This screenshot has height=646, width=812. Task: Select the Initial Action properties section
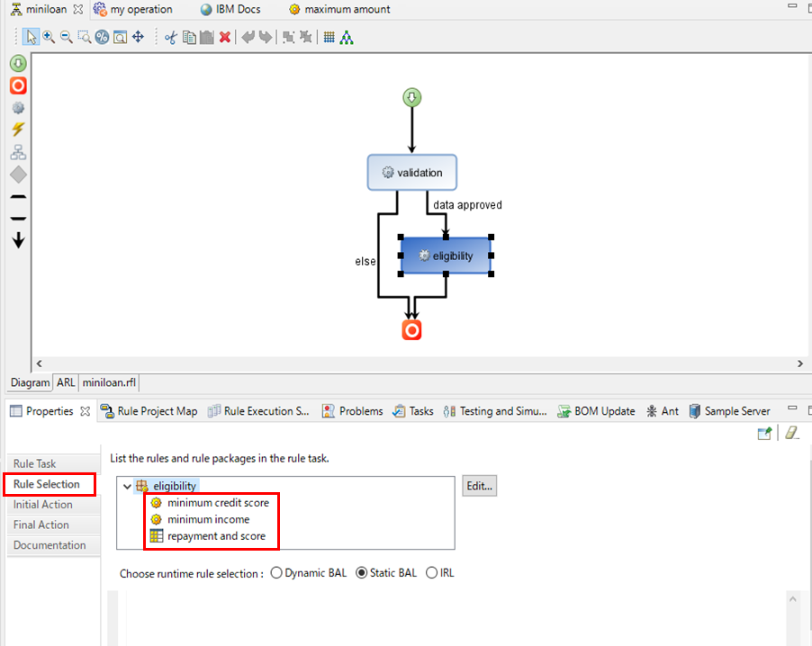53,504
